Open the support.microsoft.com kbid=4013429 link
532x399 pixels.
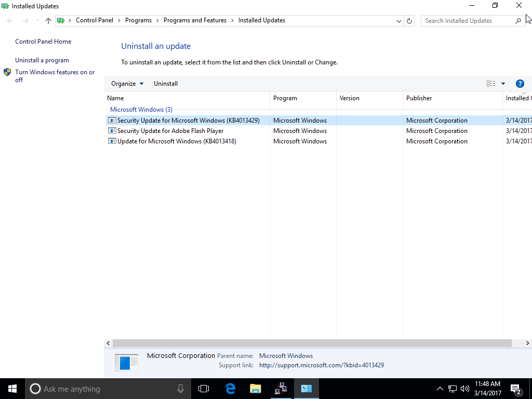(322, 365)
